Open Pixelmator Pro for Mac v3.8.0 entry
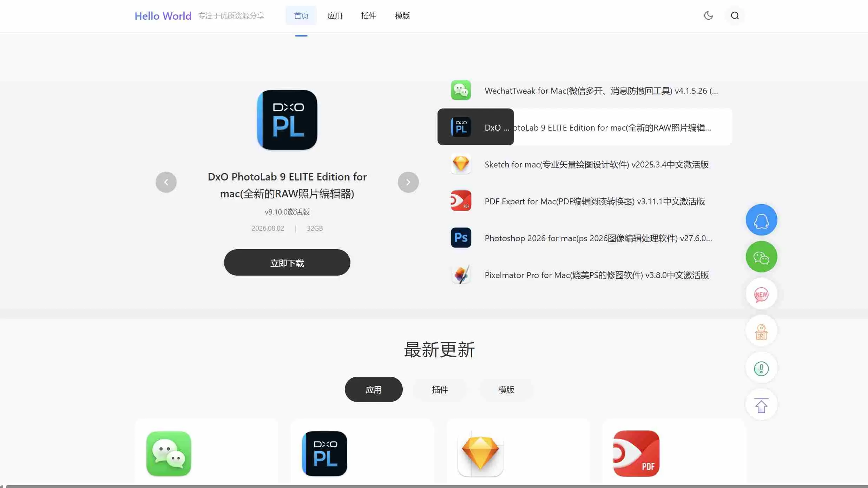 click(585, 275)
